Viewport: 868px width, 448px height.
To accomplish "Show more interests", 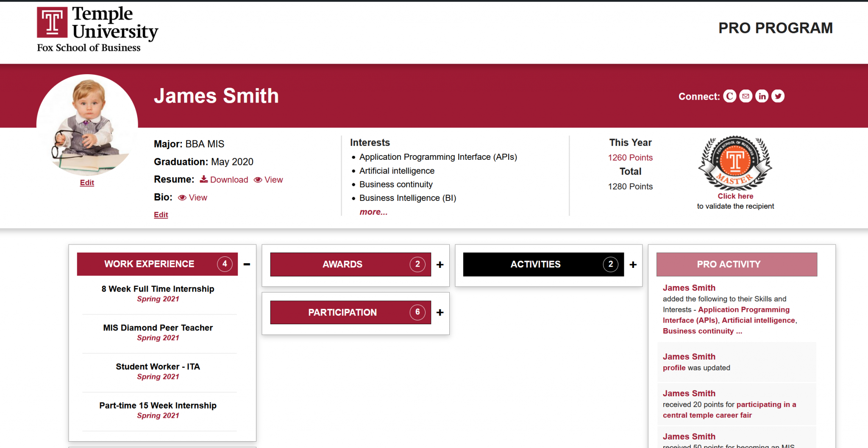I will 373,212.
